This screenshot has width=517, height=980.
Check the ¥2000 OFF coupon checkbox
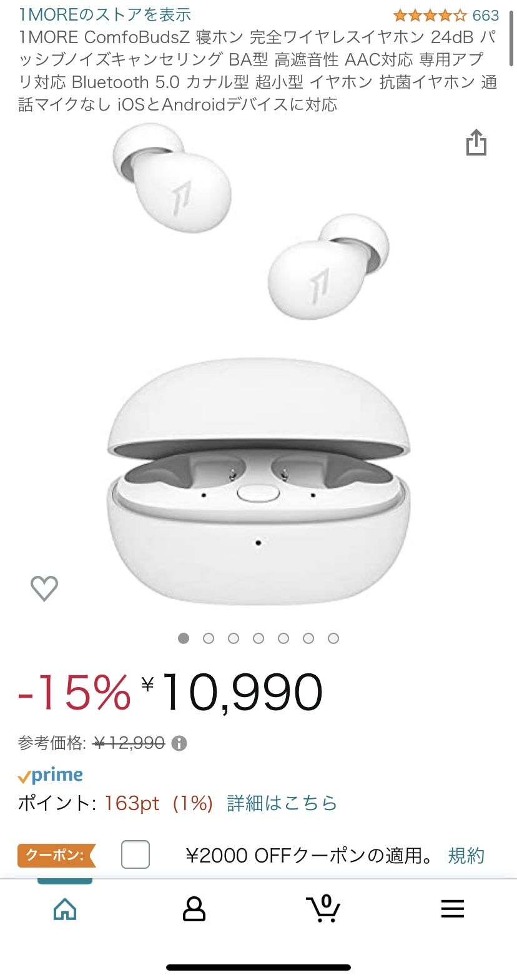[135, 854]
